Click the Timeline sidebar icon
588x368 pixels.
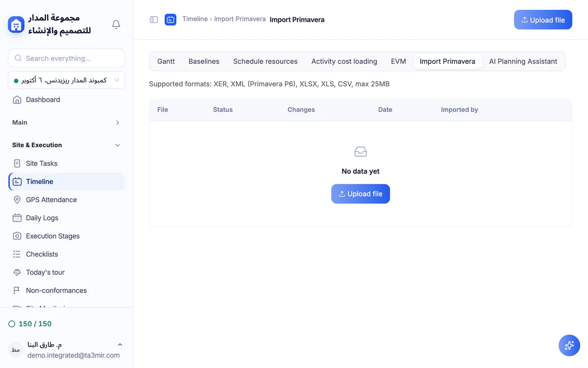click(17, 182)
